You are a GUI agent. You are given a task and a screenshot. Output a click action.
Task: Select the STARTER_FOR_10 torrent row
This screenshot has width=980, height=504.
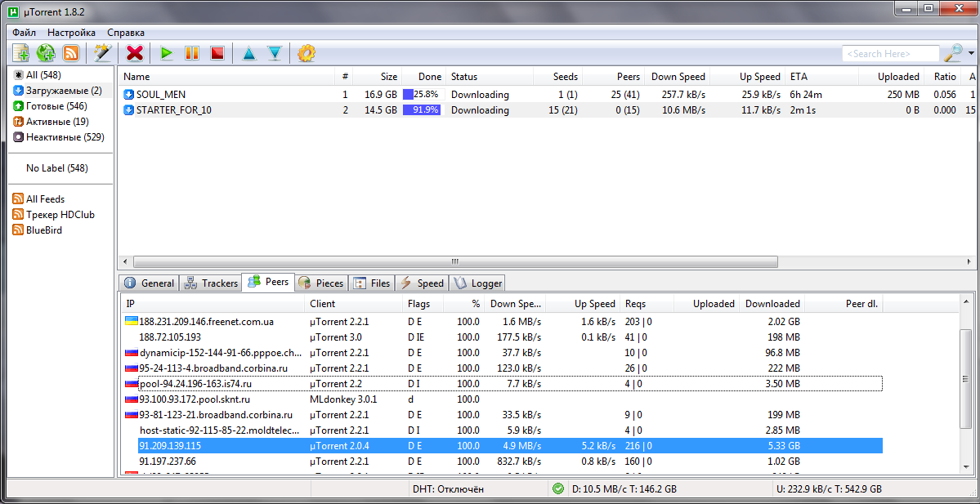coord(548,110)
